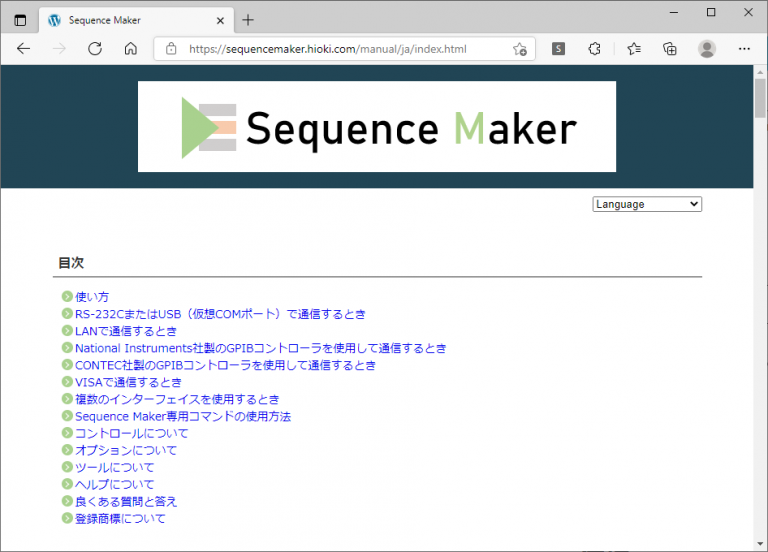The height and width of the screenshot is (552, 768).
Task: Close the Sequence Maker tab
Action: coord(220,21)
